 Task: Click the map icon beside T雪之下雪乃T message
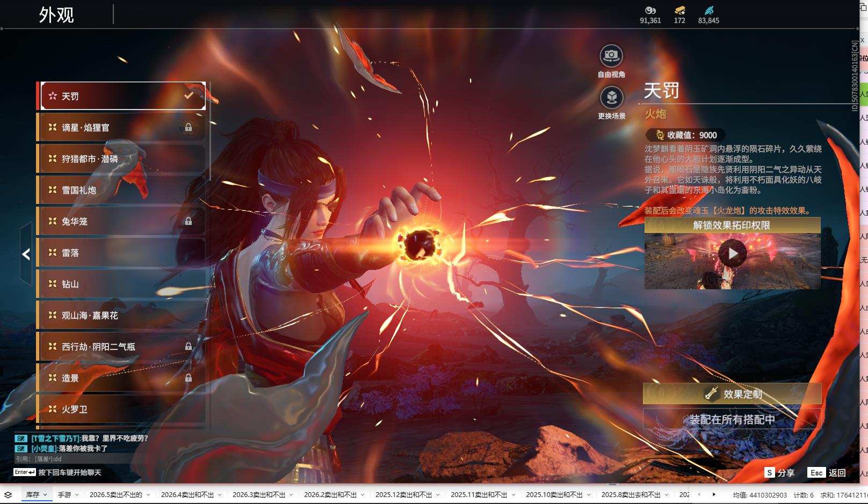[20, 439]
